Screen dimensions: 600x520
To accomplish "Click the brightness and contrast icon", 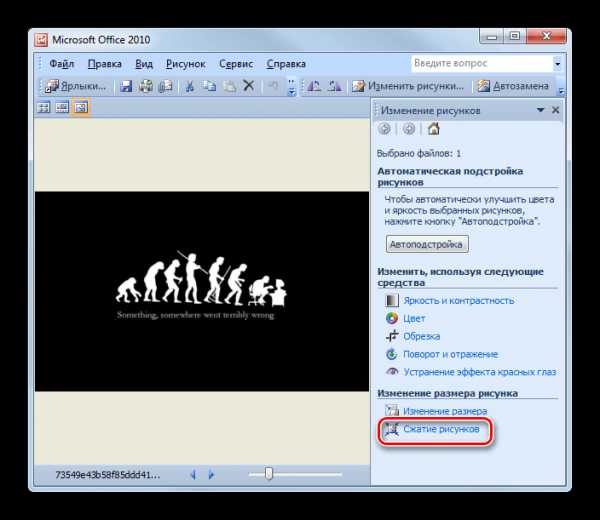I will point(392,300).
